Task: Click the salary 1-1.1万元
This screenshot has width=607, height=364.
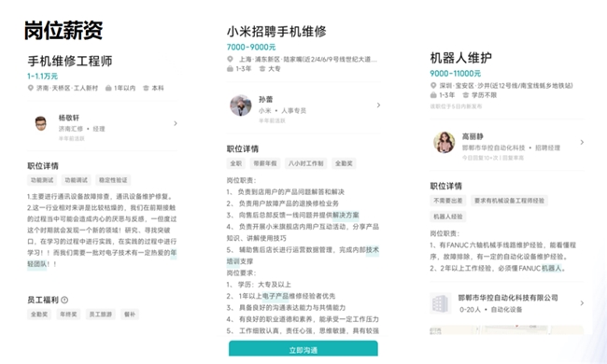Action: point(42,77)
